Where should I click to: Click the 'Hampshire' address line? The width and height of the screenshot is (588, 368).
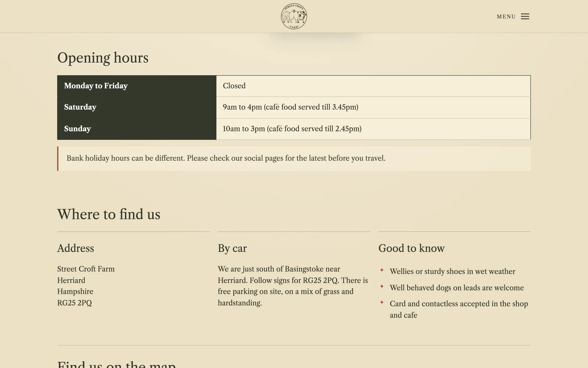pos(75,291)
